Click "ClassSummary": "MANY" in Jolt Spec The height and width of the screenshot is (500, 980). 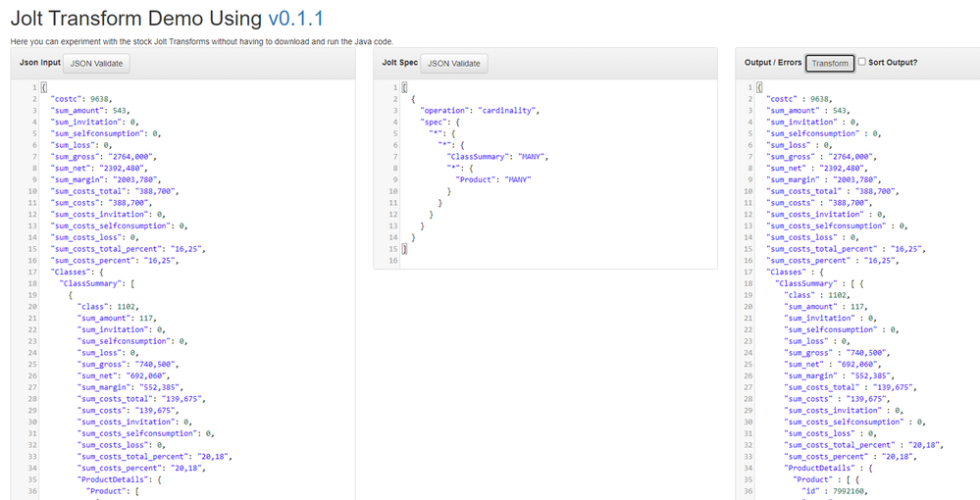click(x=497, y=157)
